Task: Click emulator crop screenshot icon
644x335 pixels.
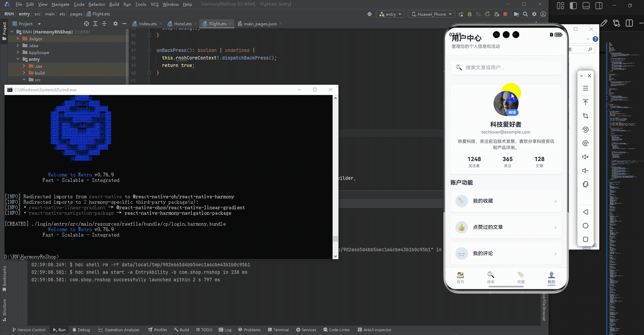Action: (x=585, y=116)
